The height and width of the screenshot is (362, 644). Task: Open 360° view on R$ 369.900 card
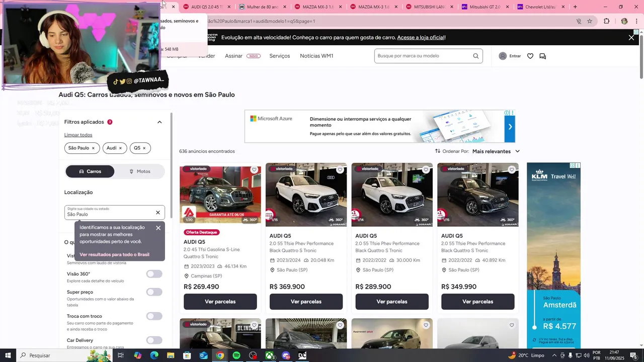click(x=336, y=220)
